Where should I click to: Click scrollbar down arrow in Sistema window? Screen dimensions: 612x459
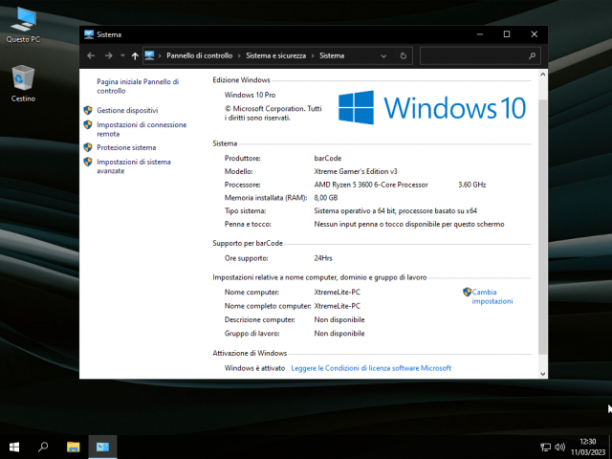(543, 374)
